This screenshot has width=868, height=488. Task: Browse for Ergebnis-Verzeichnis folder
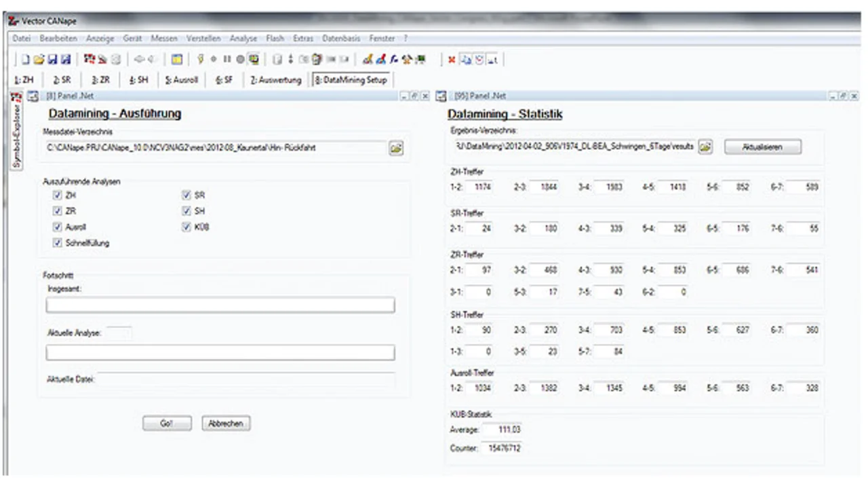click(x=705, y=147)
